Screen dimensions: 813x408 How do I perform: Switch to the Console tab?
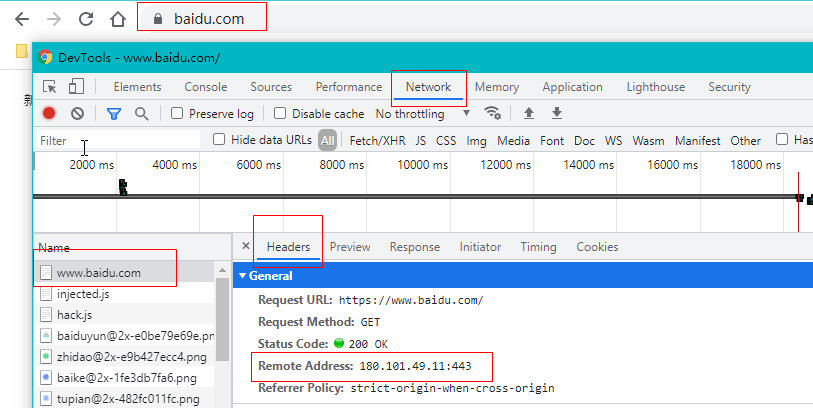tap(206, 87)
